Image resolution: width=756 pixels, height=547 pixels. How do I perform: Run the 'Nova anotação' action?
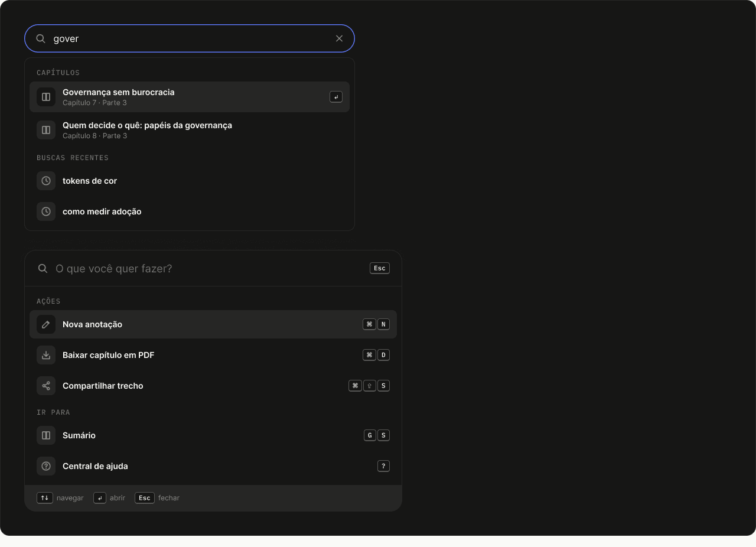[x=213, y=324]
